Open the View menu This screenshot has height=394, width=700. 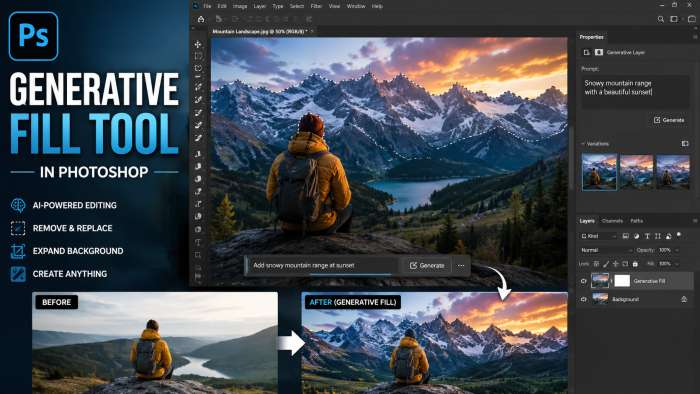click(334, 6)
